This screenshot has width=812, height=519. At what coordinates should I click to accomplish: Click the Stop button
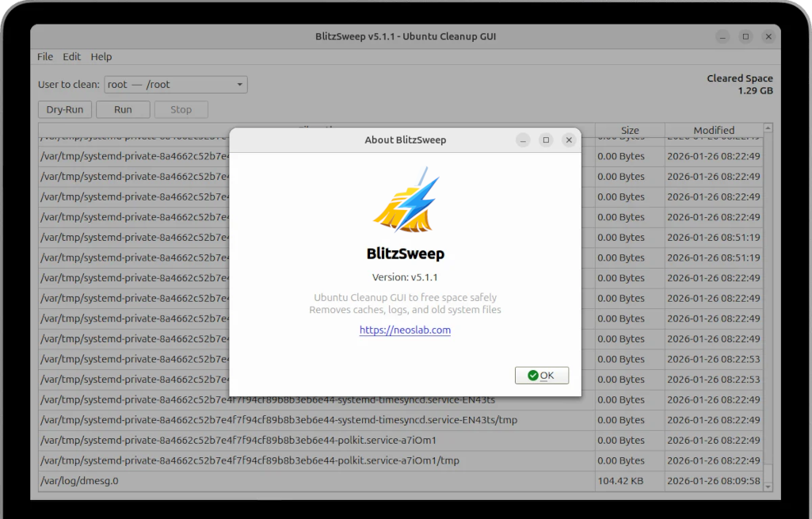point(181,109)
